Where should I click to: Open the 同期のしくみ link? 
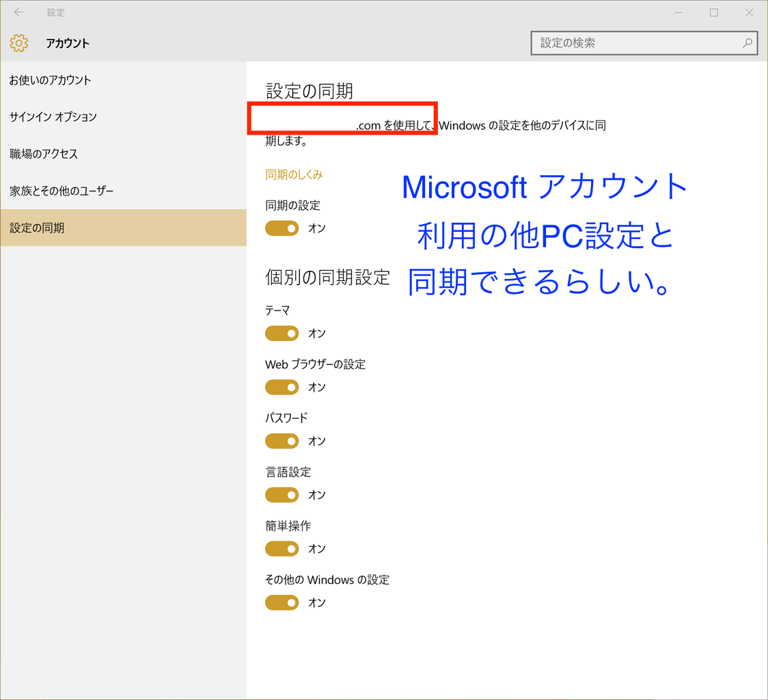294,174
